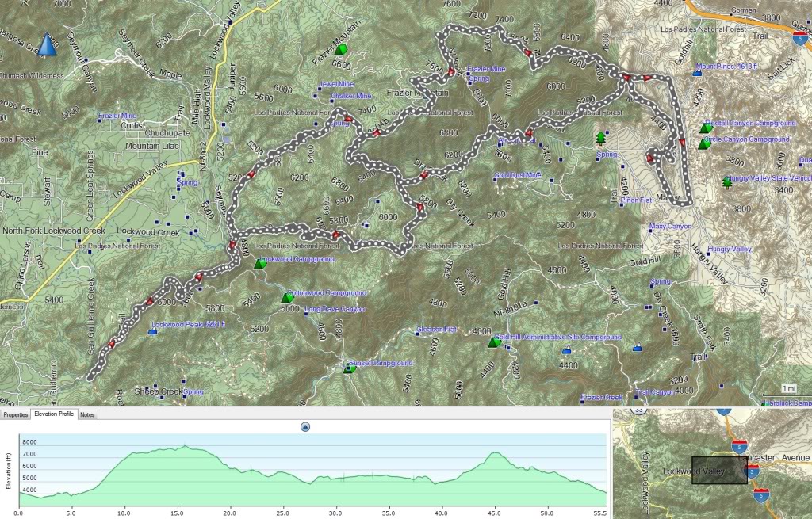Select the Redtail Canyon Campground icon
812x519 pixels.
[x=706, y=128]
